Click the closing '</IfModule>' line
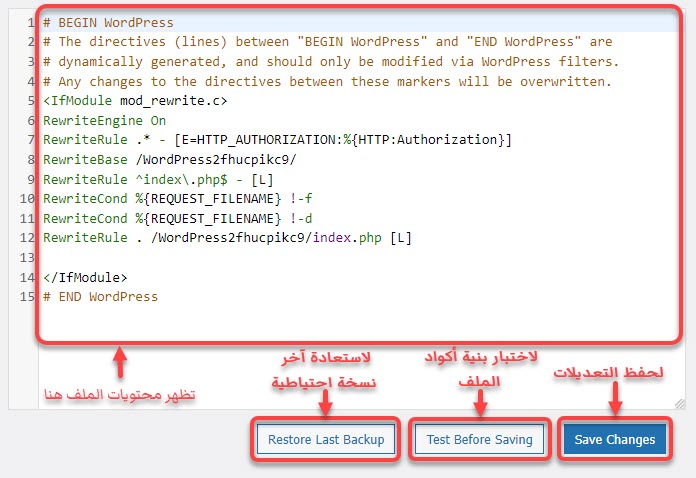Image resolution: width=696 pixels, height=478 pixels. click(85, 277)
